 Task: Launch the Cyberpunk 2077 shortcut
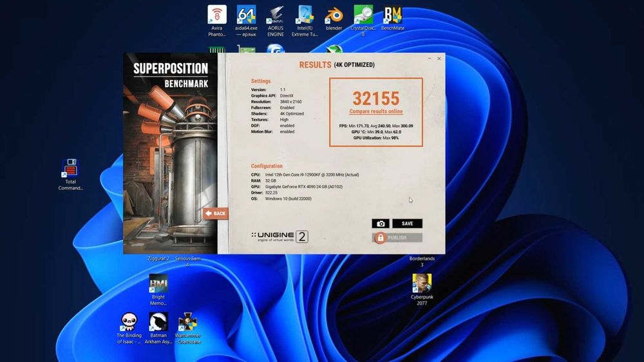422,290
